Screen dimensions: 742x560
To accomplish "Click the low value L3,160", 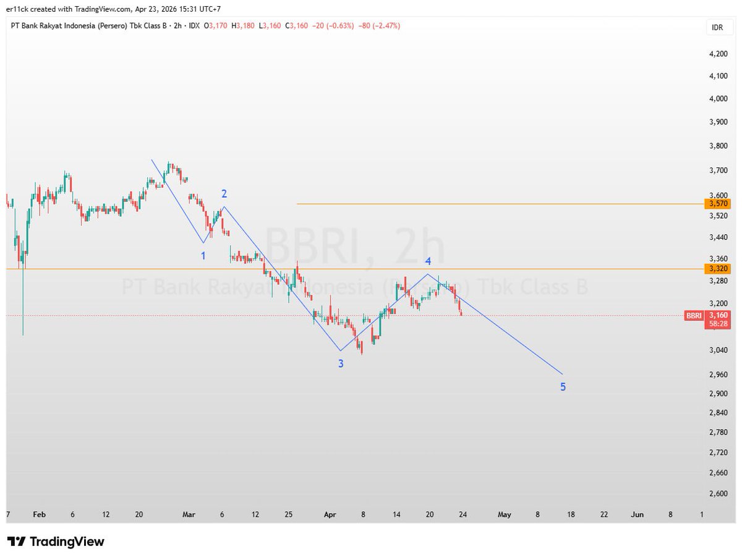I will (x=270, y=26).
